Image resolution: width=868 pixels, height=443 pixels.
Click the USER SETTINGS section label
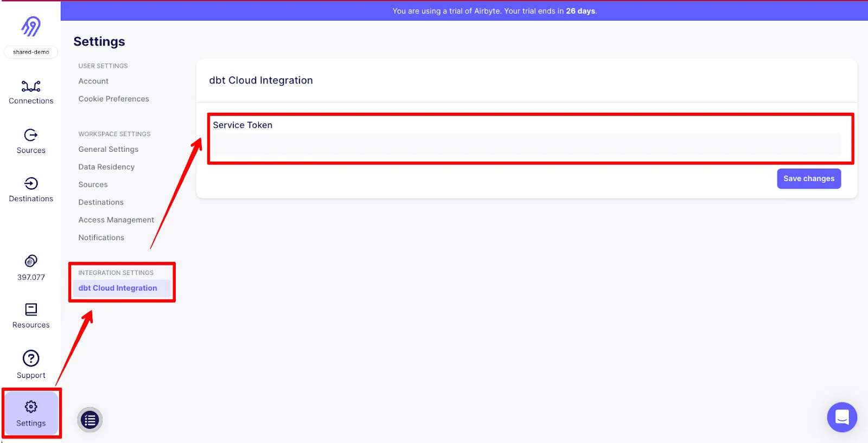click(x=103, y=66)
